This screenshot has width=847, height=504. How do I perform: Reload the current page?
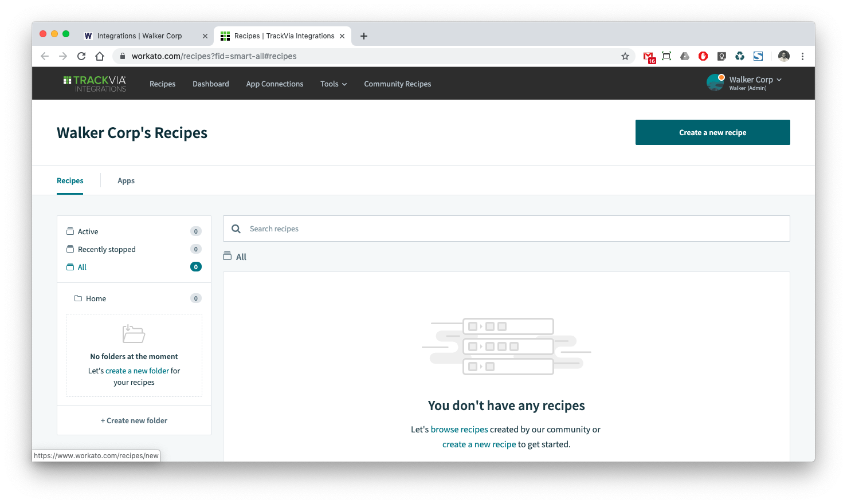click(x=81, y=56)
